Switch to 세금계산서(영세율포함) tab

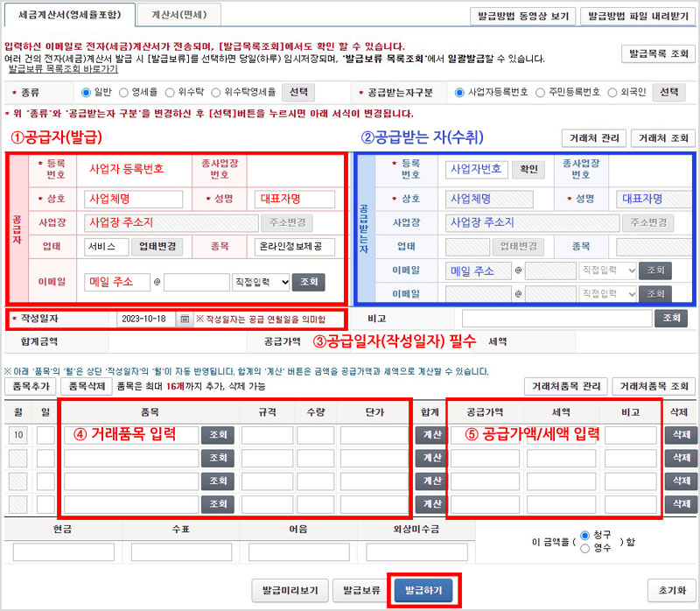[x=70, y=15]
